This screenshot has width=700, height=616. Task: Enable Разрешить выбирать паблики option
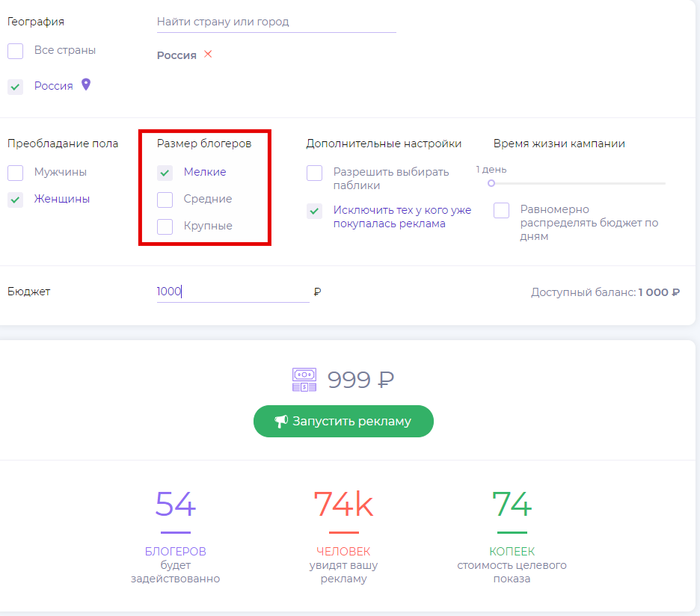click(x=315, y=173)
